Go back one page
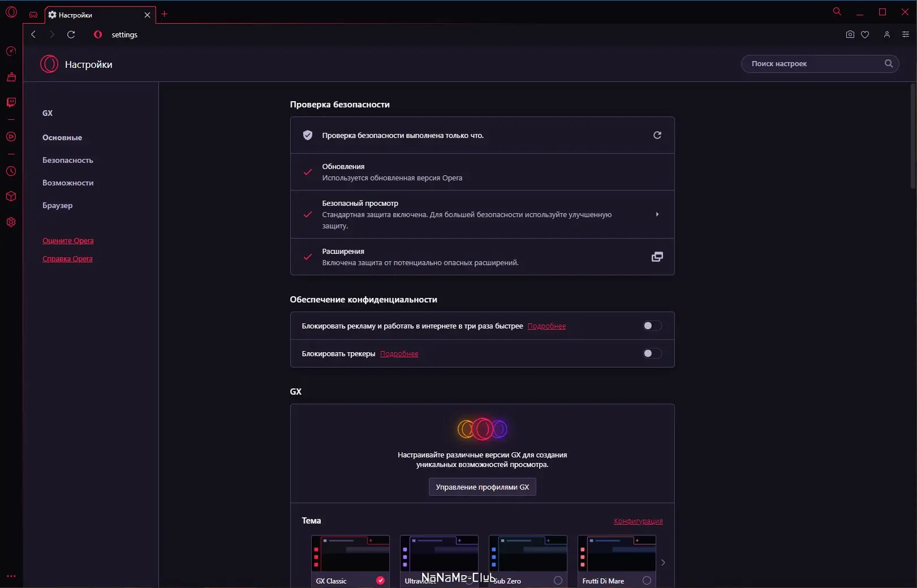The image size is (917, 588). [33, 34]
